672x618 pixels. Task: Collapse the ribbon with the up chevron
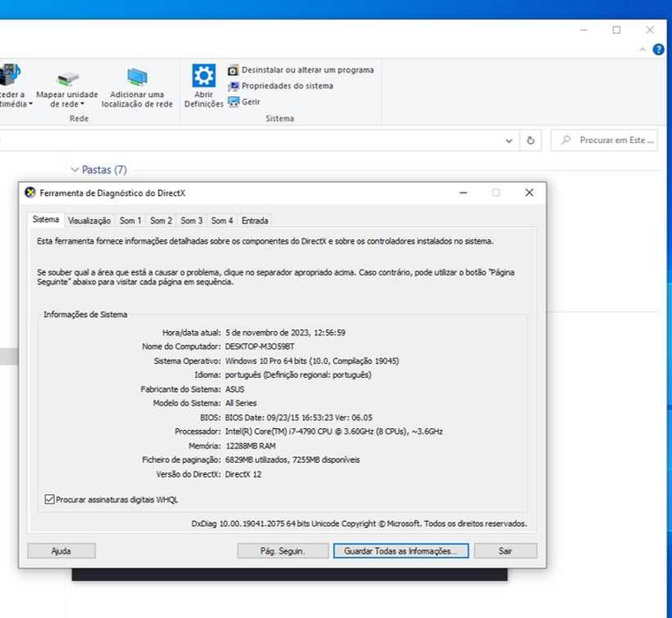(x=643, y=49)
